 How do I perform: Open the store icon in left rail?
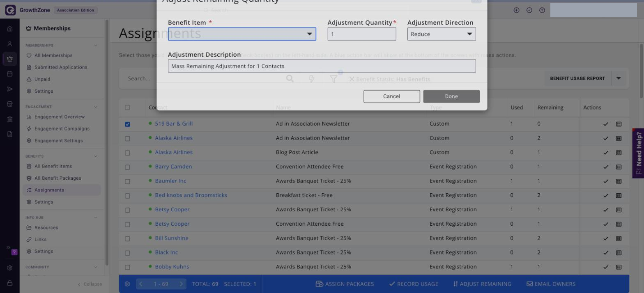10,104
